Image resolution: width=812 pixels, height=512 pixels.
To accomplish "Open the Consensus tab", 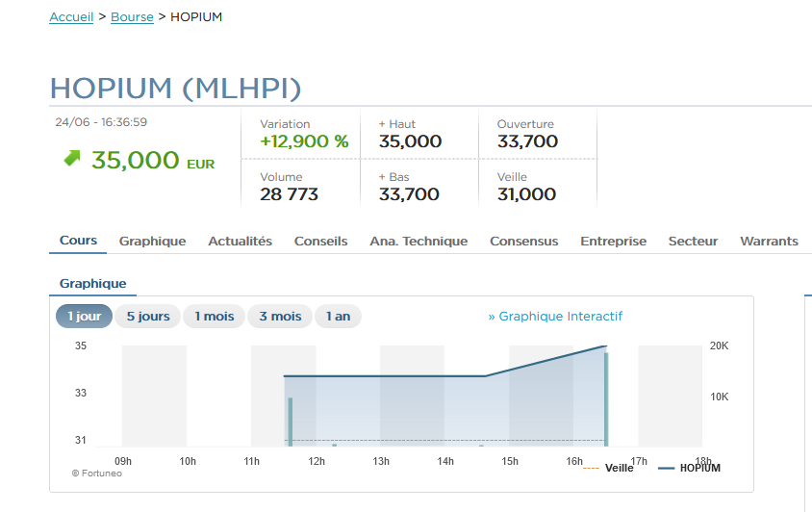I will point(523,241).
